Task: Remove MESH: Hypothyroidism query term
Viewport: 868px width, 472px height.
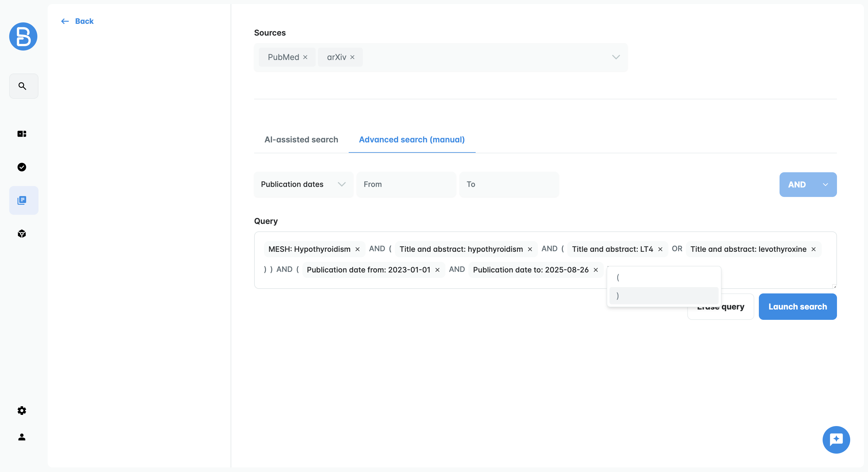Action: tap(358, 249)
